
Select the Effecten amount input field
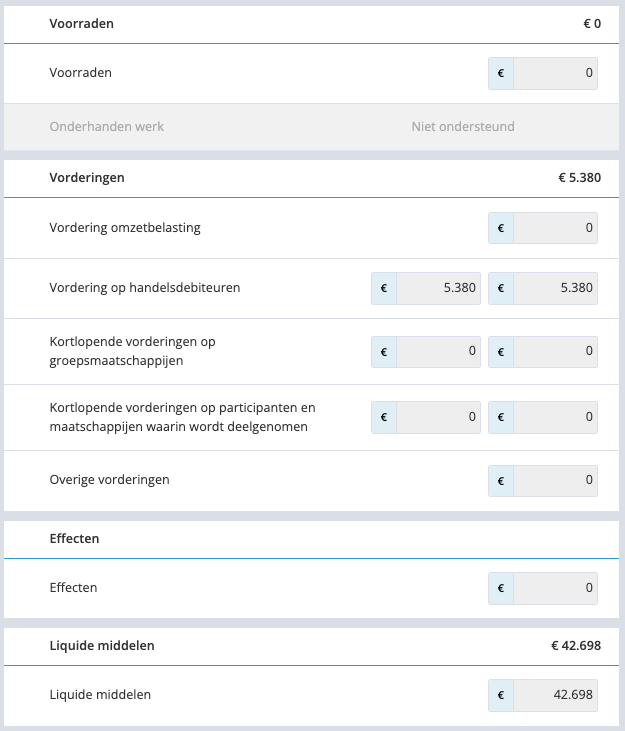coord(555,588)
